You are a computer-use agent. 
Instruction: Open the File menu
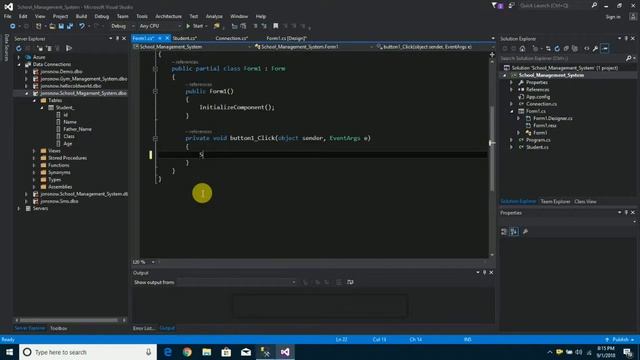pyautogui.click(x=7, y=16)
